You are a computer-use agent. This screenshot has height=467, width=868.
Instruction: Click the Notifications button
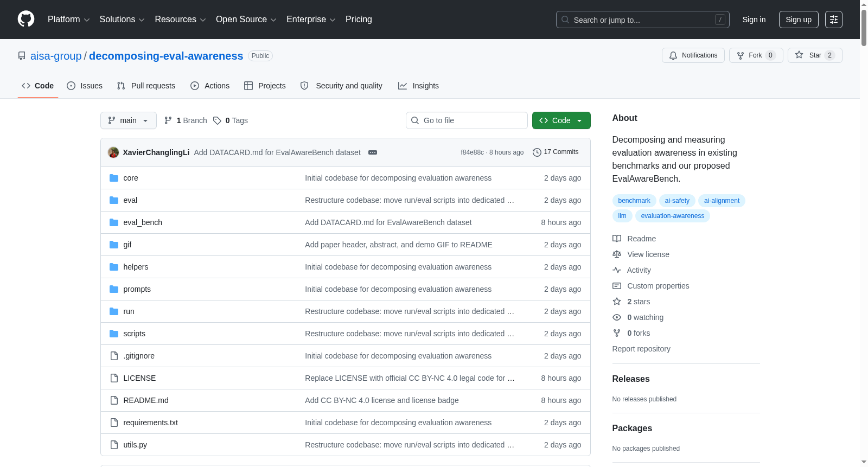[x=693, y=55]
